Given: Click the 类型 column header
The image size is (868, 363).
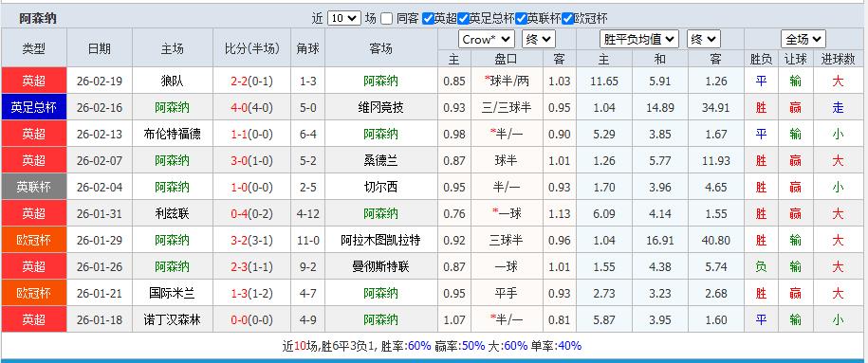Looking at the screenshot, I should tap(34, 48).
